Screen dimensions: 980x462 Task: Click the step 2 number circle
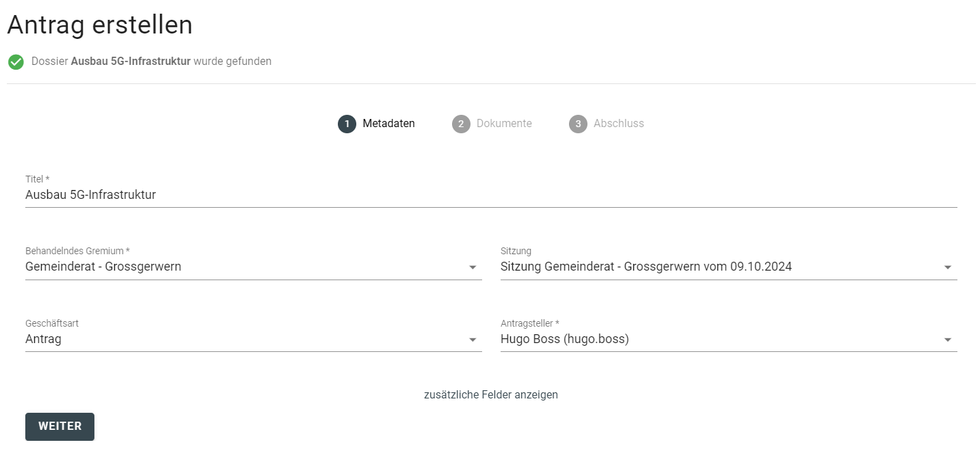[461, 124]
